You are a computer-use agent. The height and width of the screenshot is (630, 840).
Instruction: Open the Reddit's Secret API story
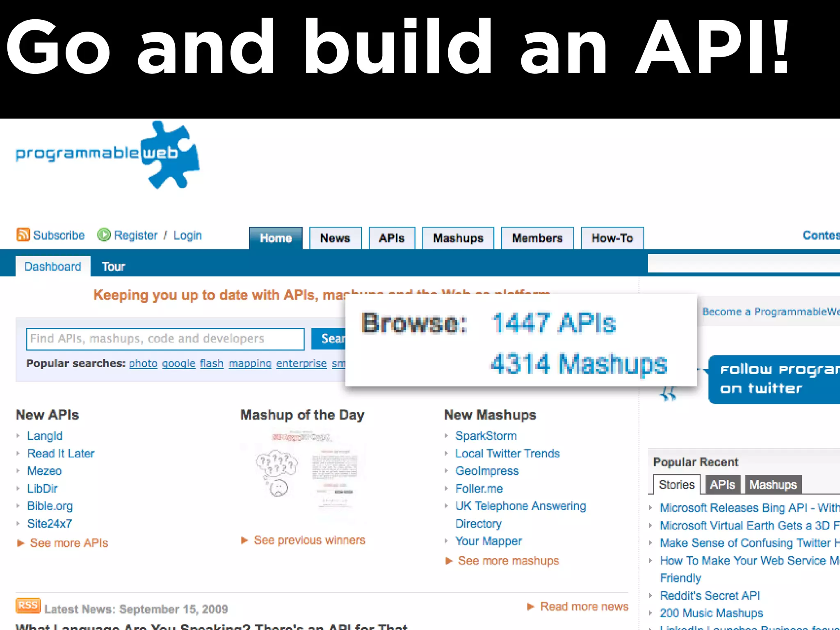710,596
